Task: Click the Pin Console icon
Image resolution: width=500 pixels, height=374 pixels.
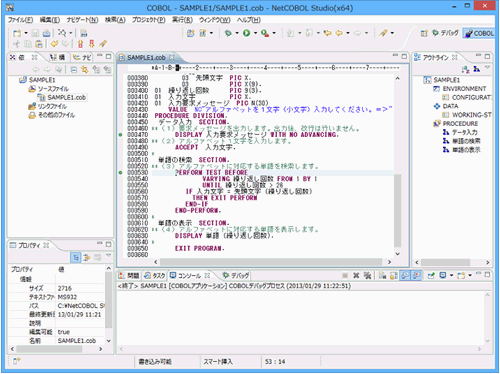Action: pyautogui.click(x=431, y=275)
